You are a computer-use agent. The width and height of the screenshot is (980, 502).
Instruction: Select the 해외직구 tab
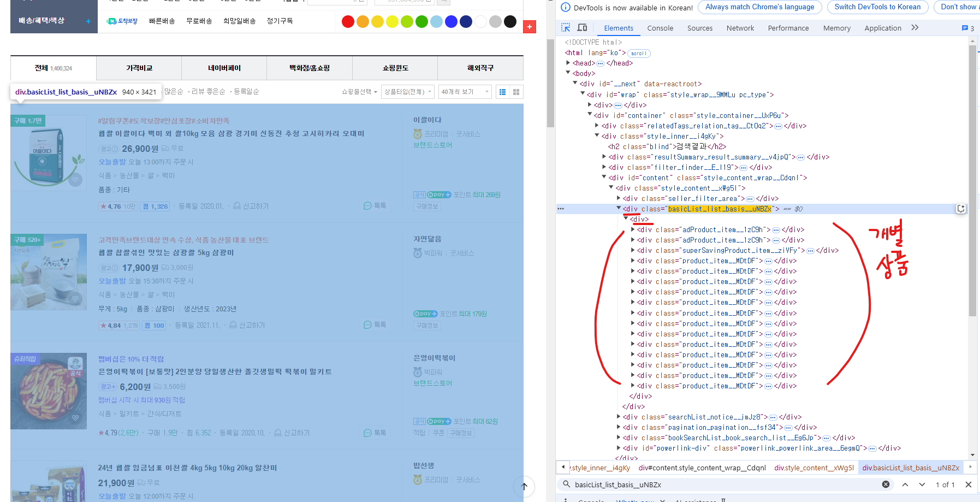click(x=480, y=68)
